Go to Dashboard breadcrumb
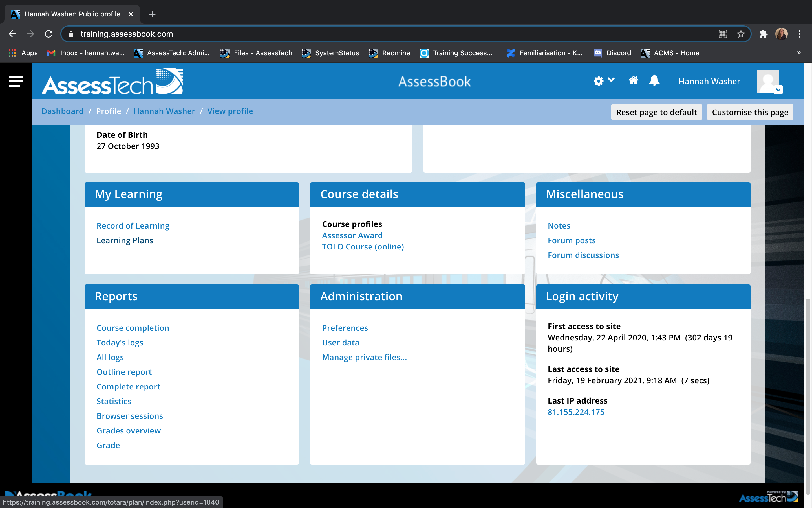 pyautogui.click(x=62, y=111)
